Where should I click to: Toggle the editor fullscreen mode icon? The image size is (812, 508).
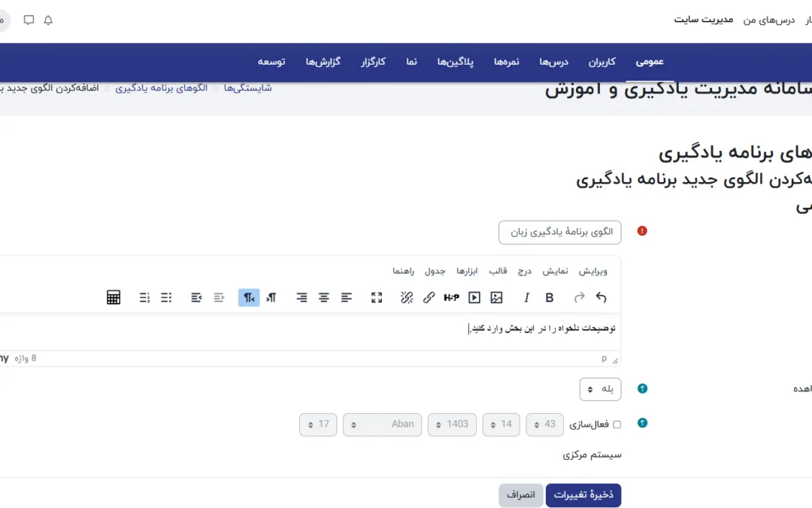tap(377, 298)
